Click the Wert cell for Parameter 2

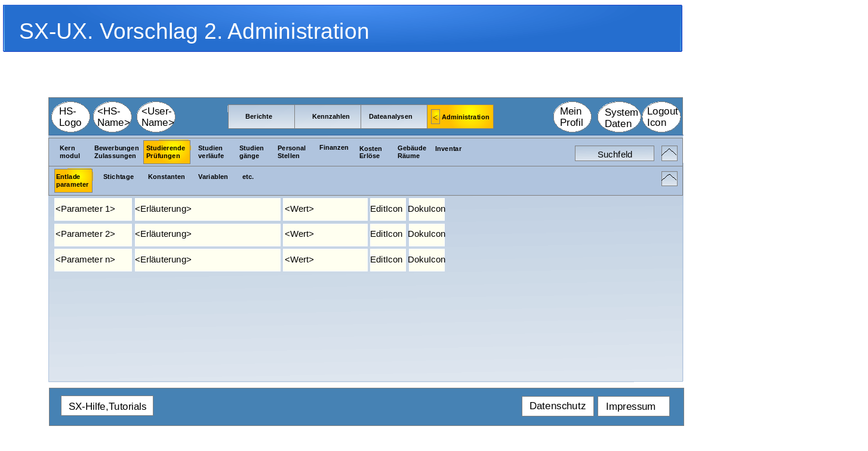[325, 234]
